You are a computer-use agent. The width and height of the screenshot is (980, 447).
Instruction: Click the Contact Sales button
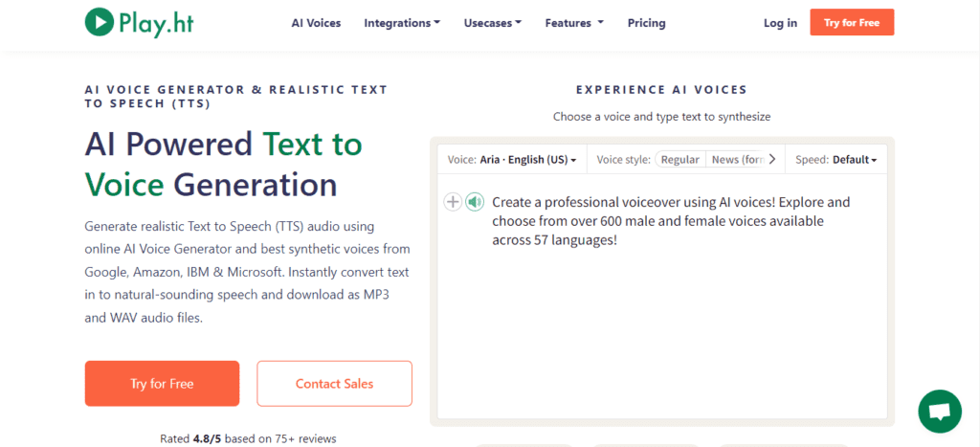[x=334, y=384]
